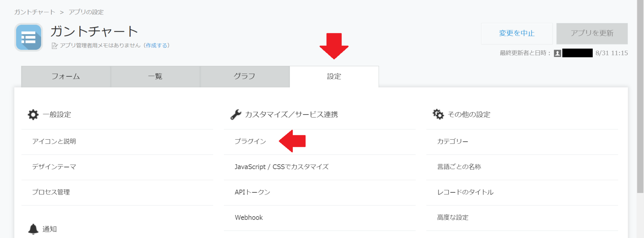The height and width of the screenshot is (238, 644).
Task: Open the グラフ tab
Action: (x=244, y=77)
